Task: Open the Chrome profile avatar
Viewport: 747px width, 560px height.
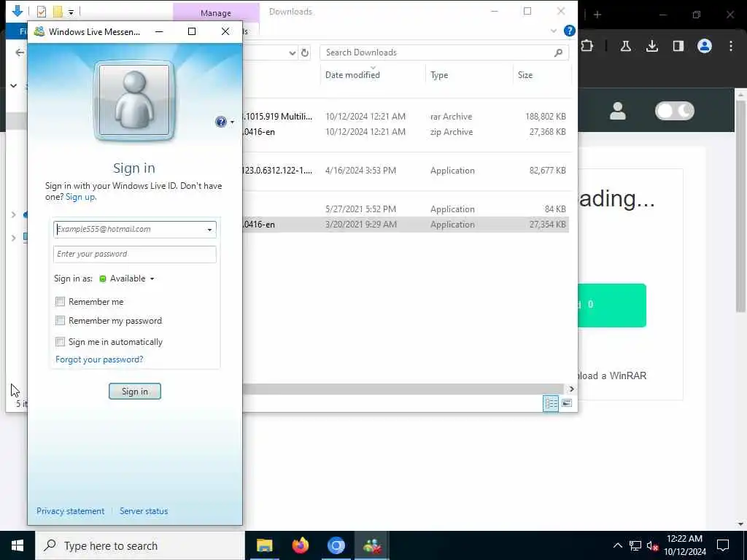Action: click(x=705, y=46)
